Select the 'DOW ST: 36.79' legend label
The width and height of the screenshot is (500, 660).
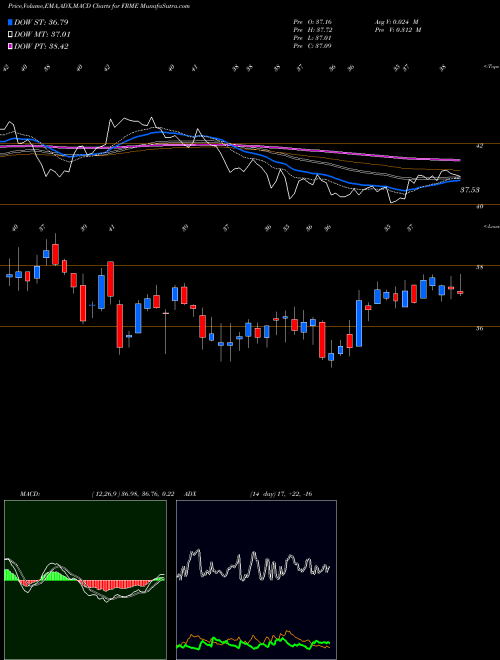pyautogui.click(x=41, y=22)
